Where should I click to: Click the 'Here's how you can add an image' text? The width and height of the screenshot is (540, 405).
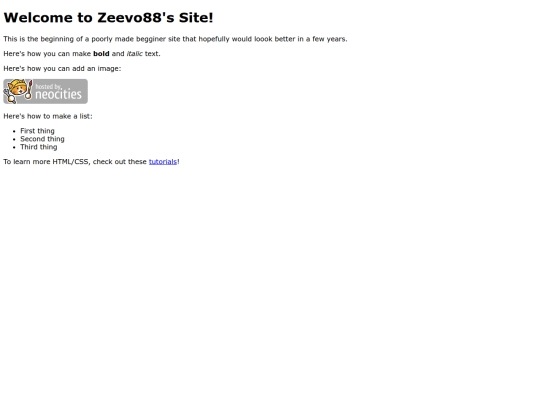[62, 69]
